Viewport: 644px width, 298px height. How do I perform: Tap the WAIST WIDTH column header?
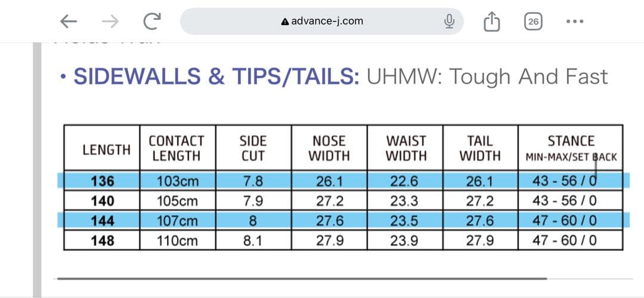[406, 149]
